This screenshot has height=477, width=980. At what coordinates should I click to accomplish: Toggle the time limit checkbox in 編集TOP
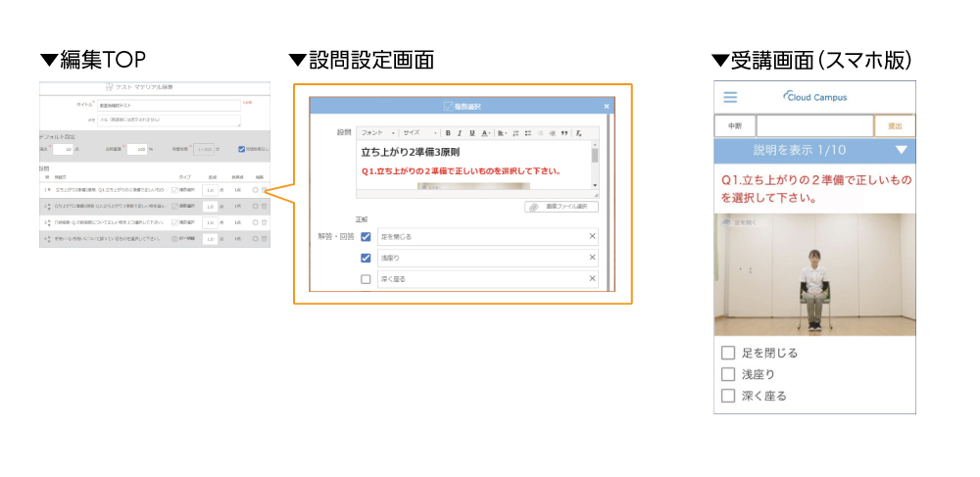tap(241, 149)
